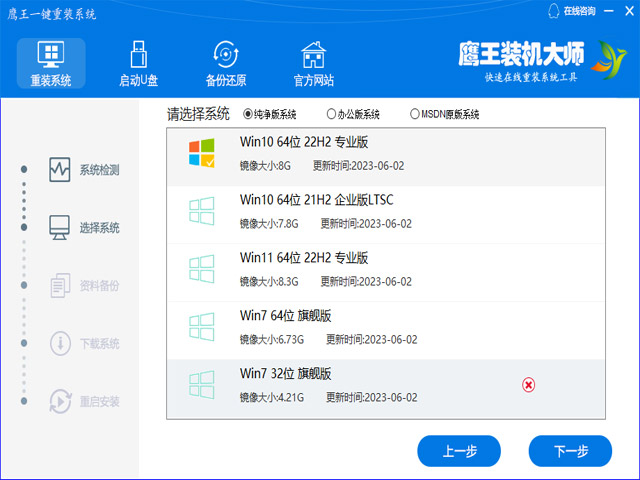This screenshot has width=640, height=480.
Task: Click the 鹰王装机大师 bird logo
Action: pyautogui.click(x=608, y=60)
